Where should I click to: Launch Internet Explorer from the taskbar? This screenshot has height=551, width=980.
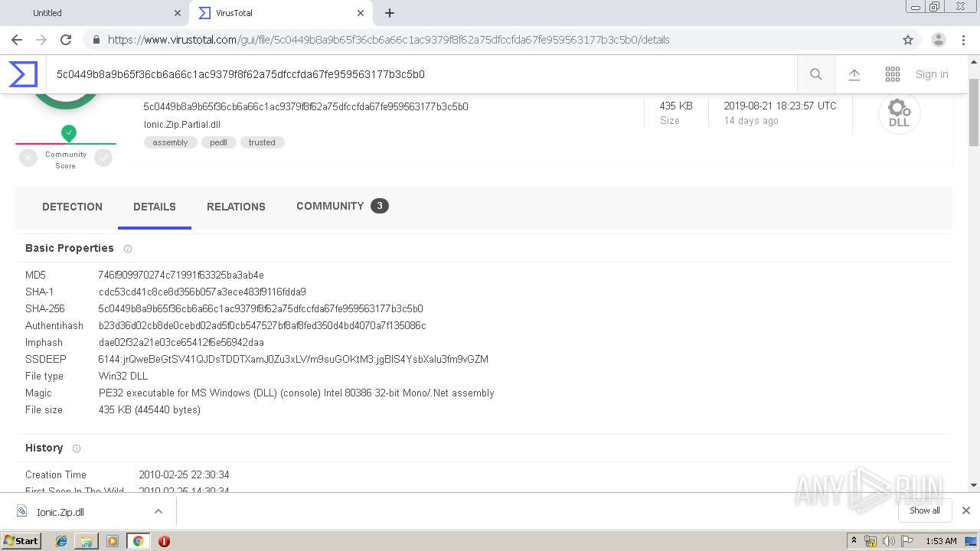coord(61,541)
